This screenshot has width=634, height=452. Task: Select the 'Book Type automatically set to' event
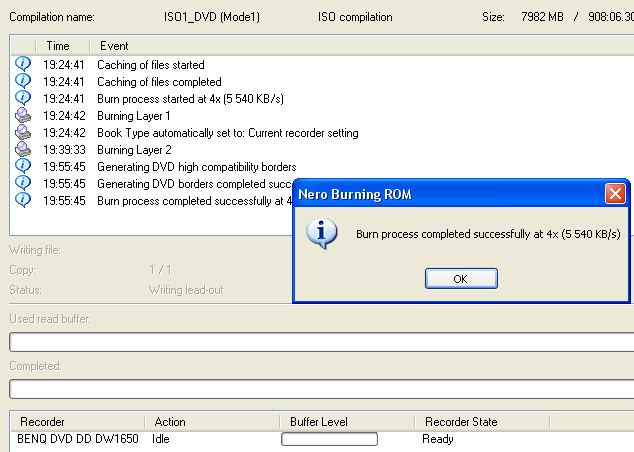(228, 133)
